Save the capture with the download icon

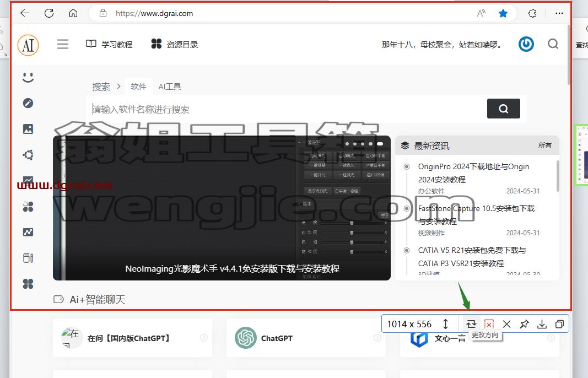pyautogui.click(x=542, y=324)
